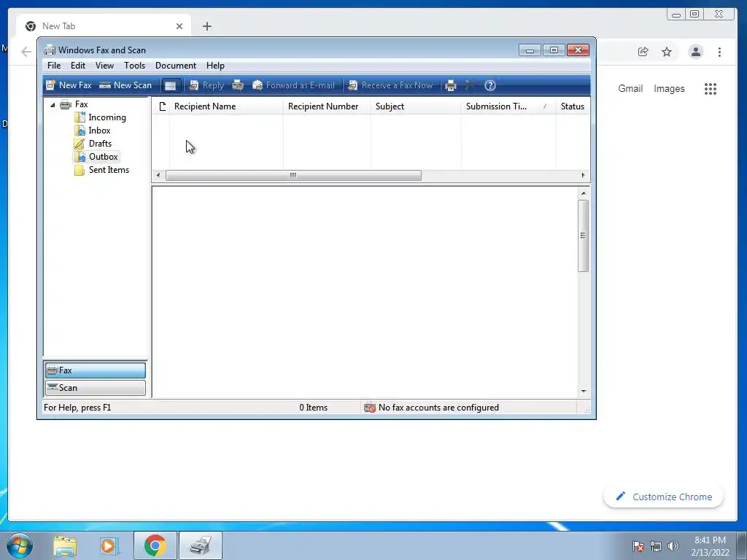Image resolution: width=747 pixels, height=560 pixels.
Task: Sort by Submission Time column
Action: [508, 106]
